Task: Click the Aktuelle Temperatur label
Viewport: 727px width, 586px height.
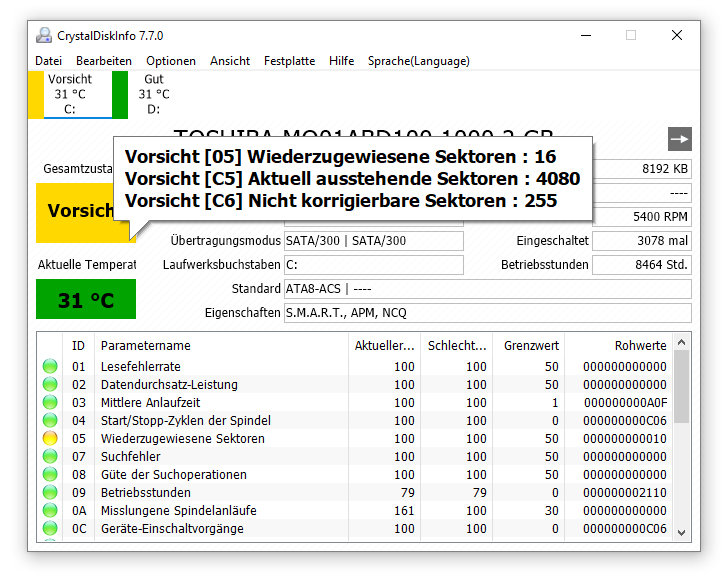Action: point(87,265)
